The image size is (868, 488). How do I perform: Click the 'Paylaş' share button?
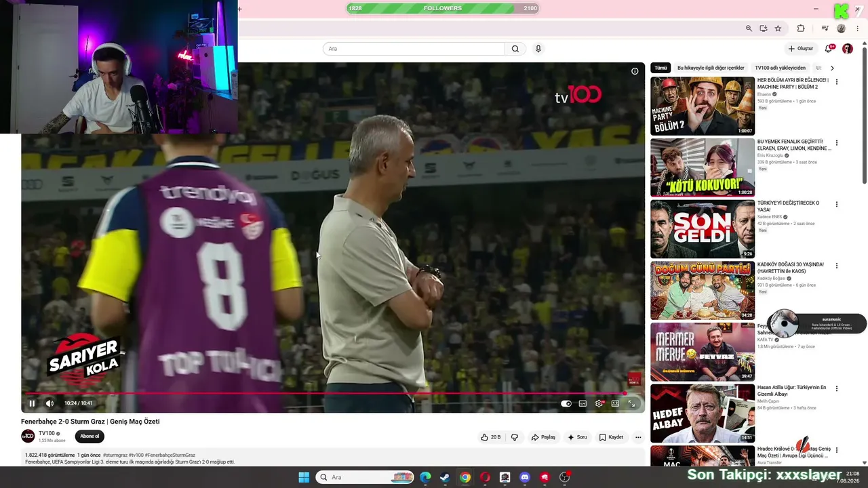tap(543, 437)
